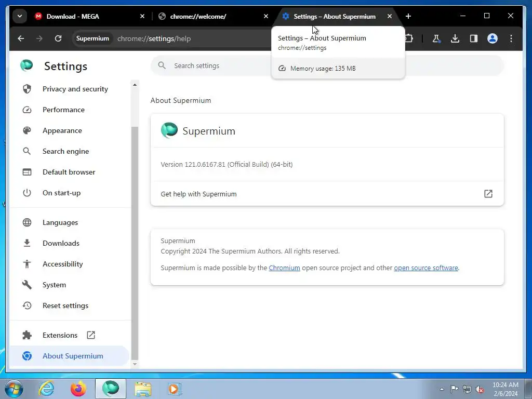Open the Action Center flag icon
The width and height of the screenshot is (532, 399).
point(454,389)
